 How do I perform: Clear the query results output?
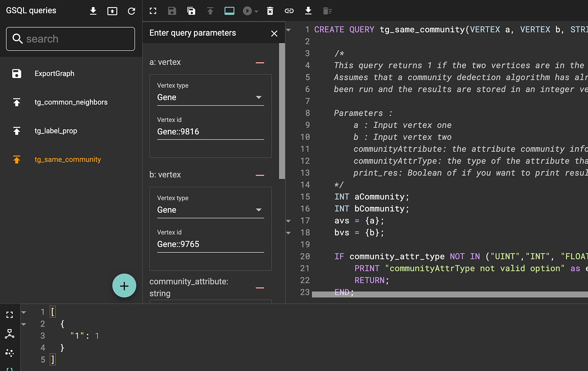point(327,10)
